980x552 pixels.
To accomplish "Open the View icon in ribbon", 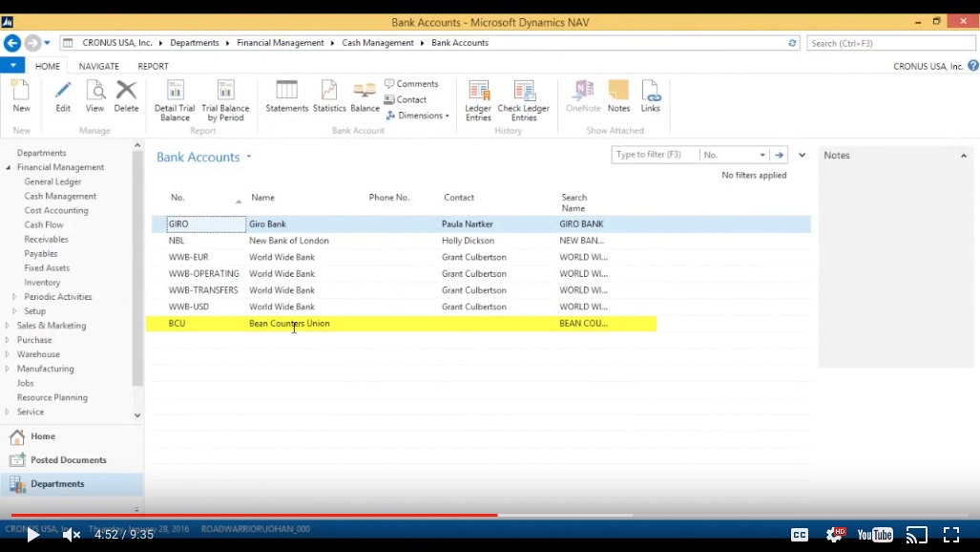I will (x=95, y=96).
